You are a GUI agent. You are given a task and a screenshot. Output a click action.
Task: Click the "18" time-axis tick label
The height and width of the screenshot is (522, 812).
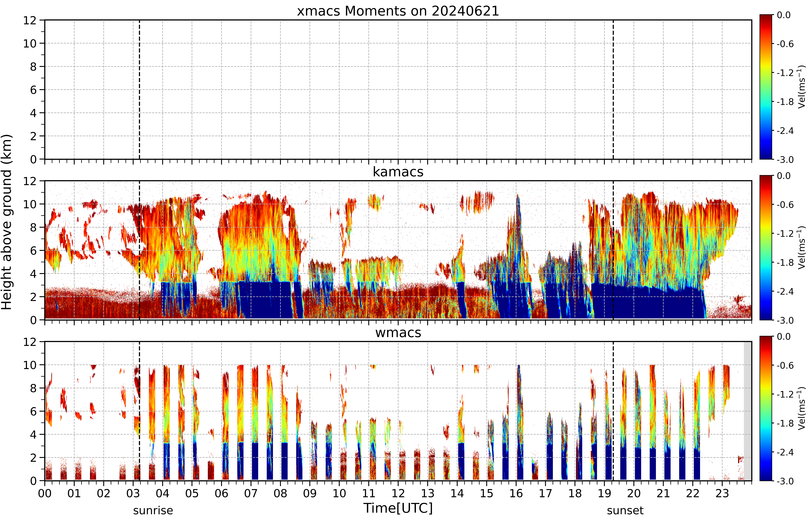point(575,493)
